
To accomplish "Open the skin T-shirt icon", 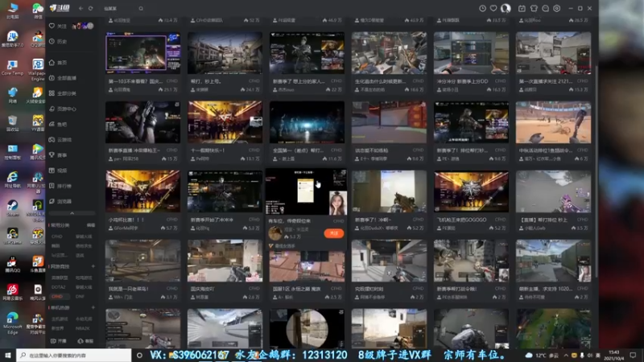I will click(x=534, y=8).
